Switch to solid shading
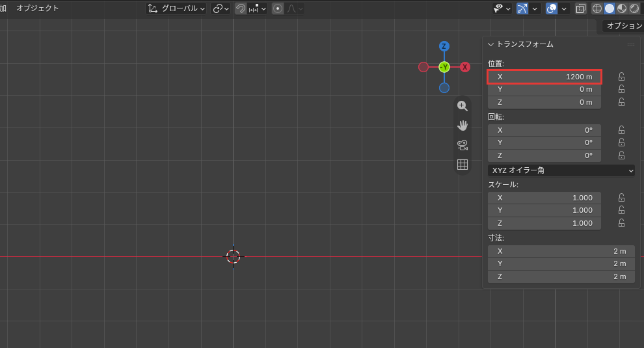 [x=610, y=8]
